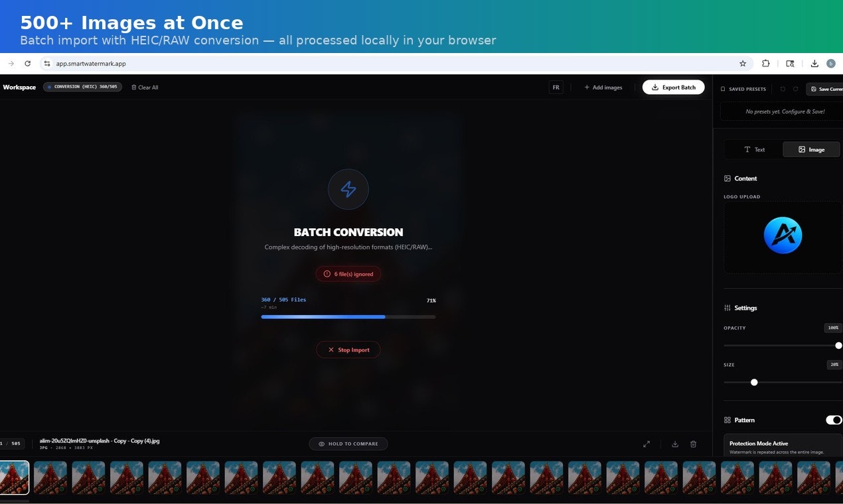
Task: Open browser extensions puzzle icon
Action: tap(765, 64)
